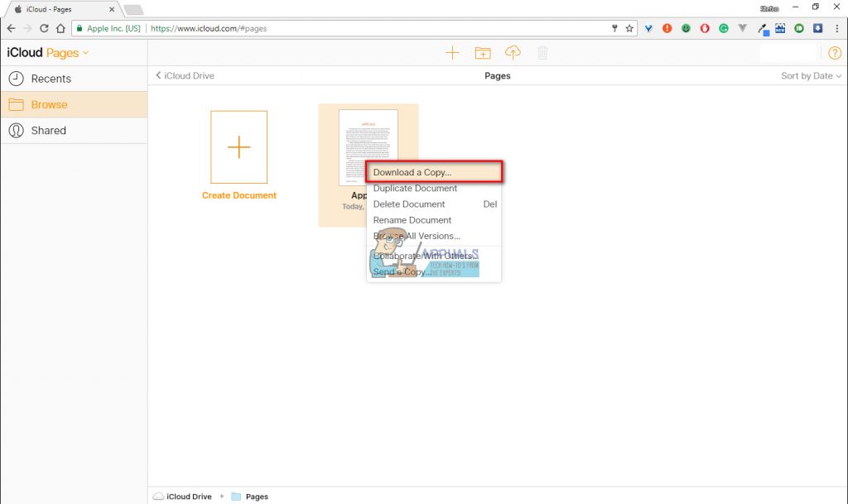The height and width of the screenshot is (504, 848).
Task: Open a new browser tab
Action: point(133,10)
